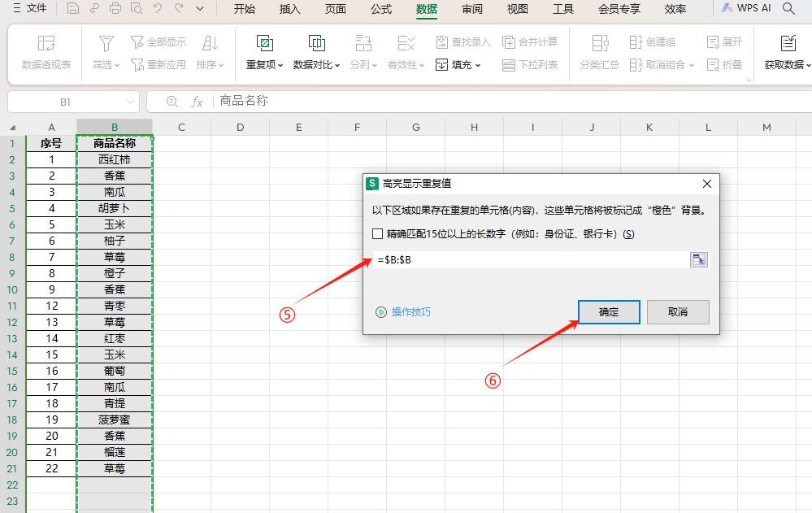Expand the 填充 (fill) dropdown
Image resolution: width=812 pixels, height=513 pixels.
click(x=459, y=65)
